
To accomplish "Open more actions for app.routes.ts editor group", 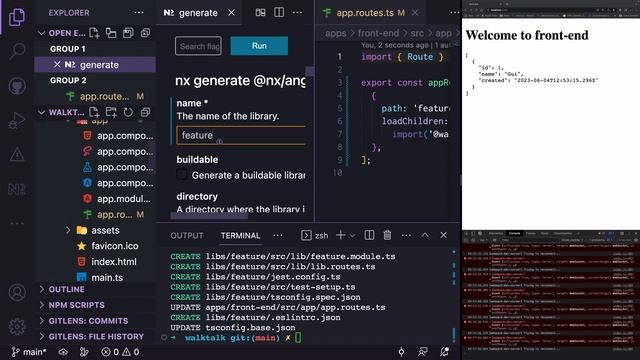I will coord(454,13).
